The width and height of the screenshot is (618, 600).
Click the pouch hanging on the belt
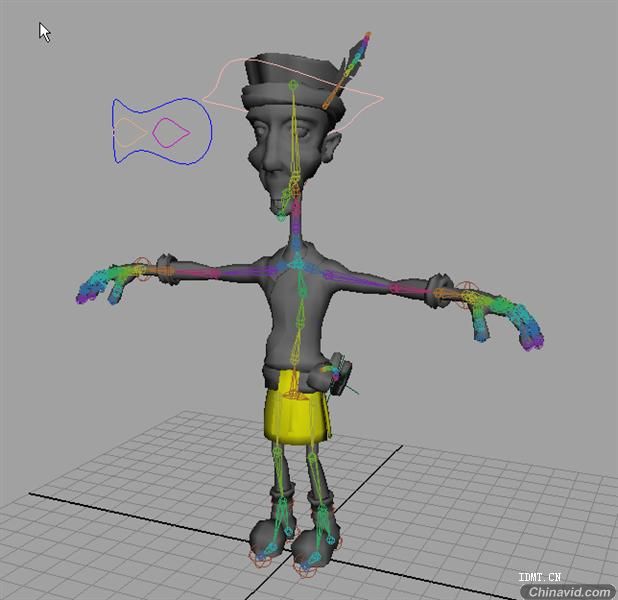[x=340, y=374]
